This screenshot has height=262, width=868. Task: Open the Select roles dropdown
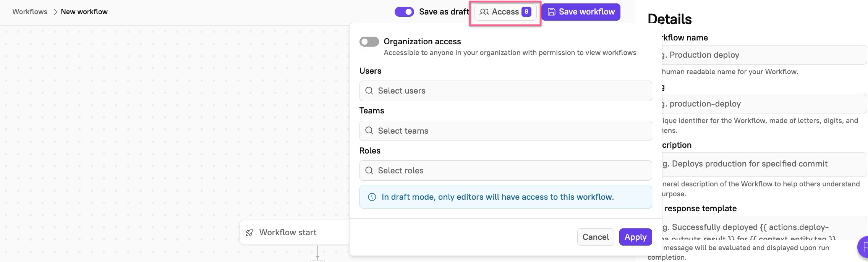tap(505, 170)
